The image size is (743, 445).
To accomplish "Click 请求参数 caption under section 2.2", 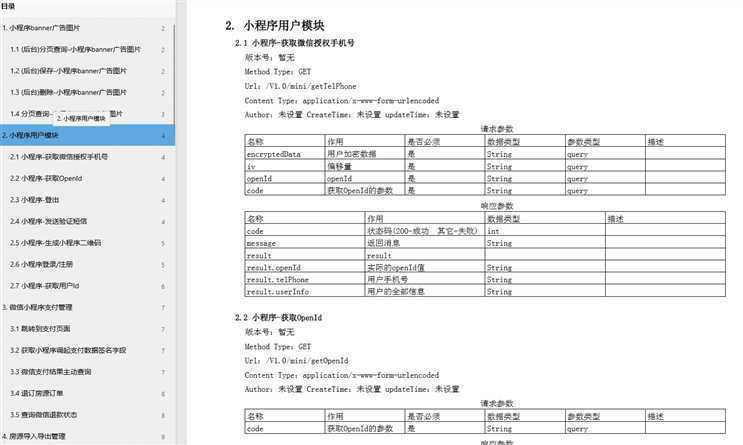I will point(497,403).
